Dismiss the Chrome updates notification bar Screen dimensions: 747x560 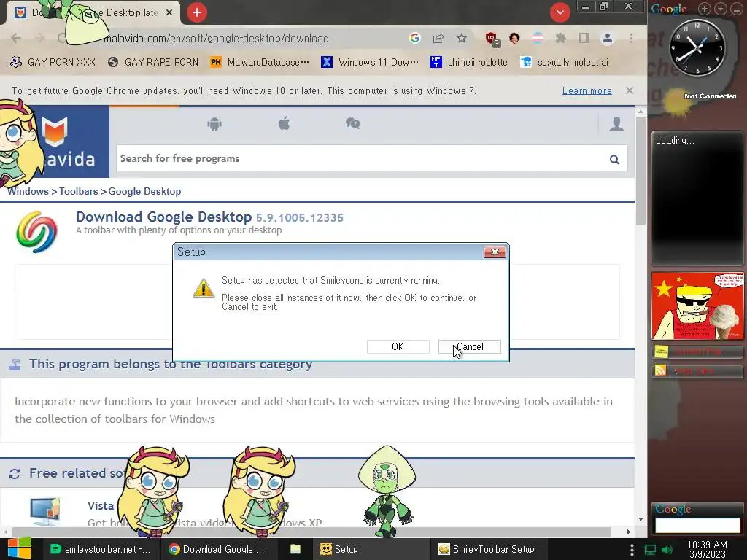pyautogui.click(x=630, y=90)
